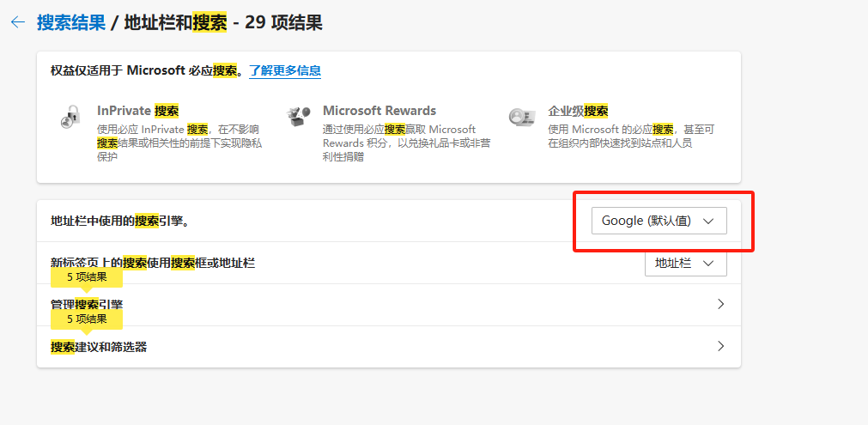The width and height of the screenshot is (868, 425).
Task: Click the InPrivate 搜索 lock icon
Action: click(71, 117)
